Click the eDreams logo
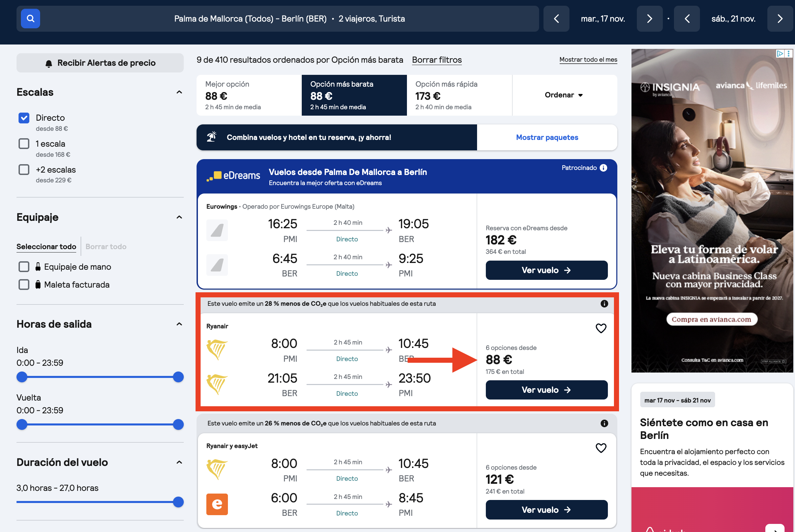The width and height of the screenshot is (795, 532). pyautogui.click(x=233, y=176)
